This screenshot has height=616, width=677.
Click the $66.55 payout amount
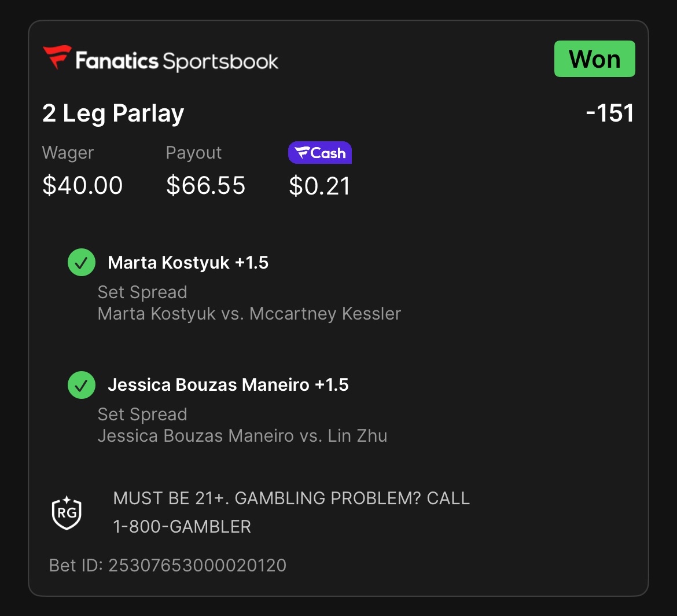click(206, 185)
